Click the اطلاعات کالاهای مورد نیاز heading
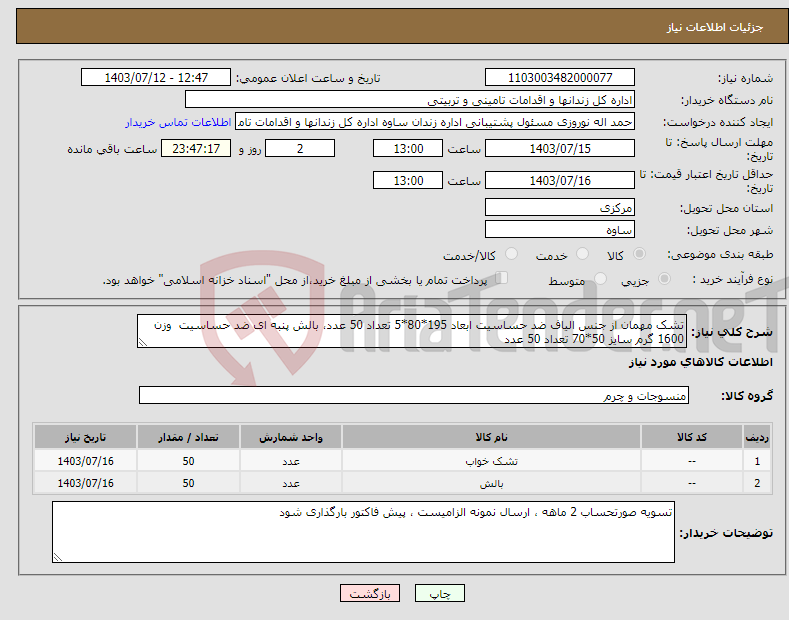The image size is (789, 620). point(700,362)
